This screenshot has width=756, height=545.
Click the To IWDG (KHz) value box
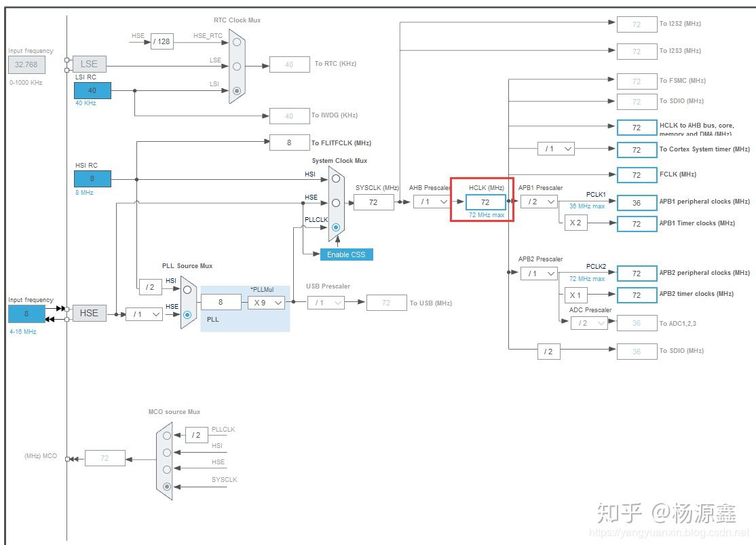point(289,116)
